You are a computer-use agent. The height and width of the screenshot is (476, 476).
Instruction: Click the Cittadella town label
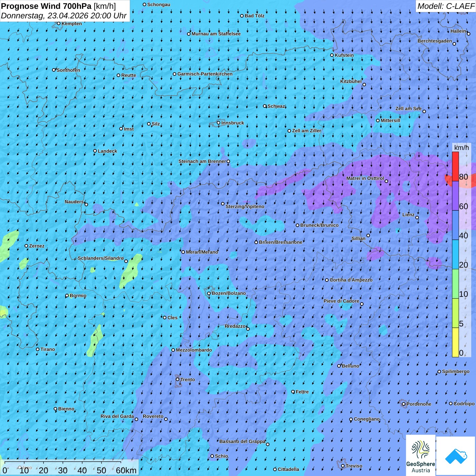pos(288,469)
